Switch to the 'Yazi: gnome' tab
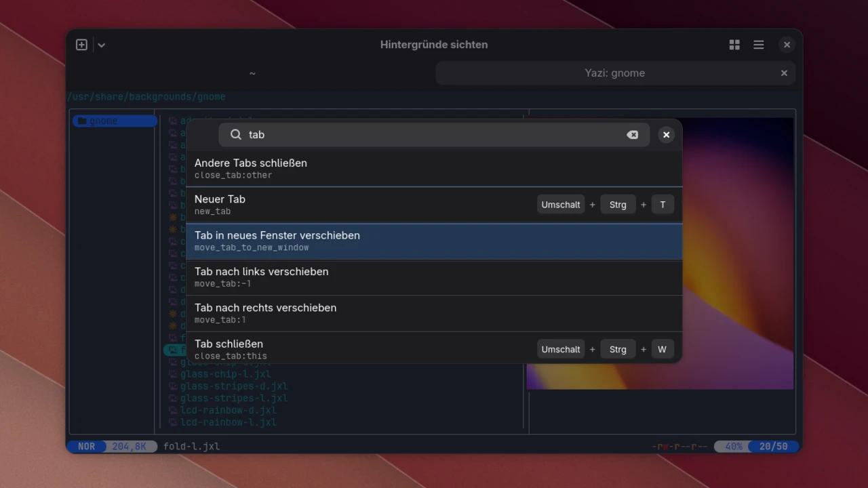 (615, 73)
